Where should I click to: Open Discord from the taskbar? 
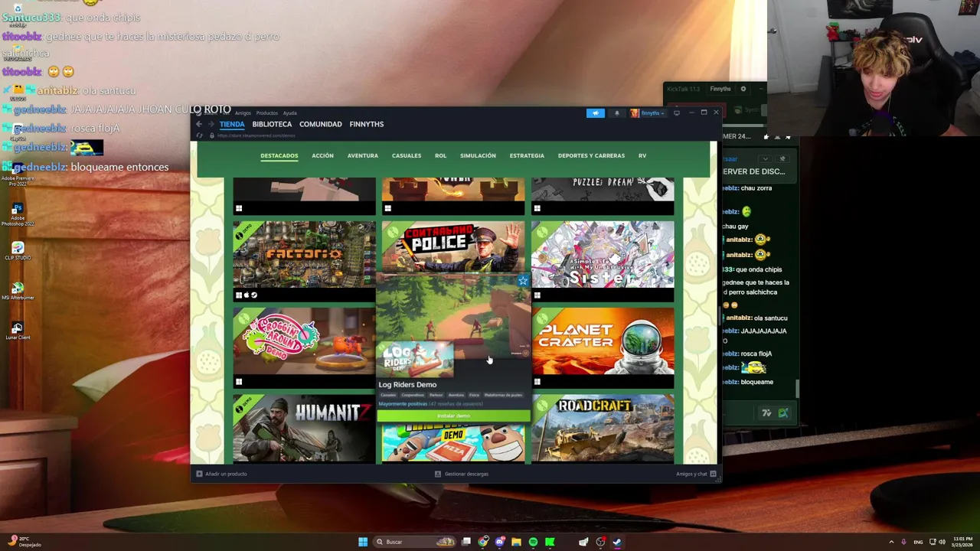tap(500, 542)
